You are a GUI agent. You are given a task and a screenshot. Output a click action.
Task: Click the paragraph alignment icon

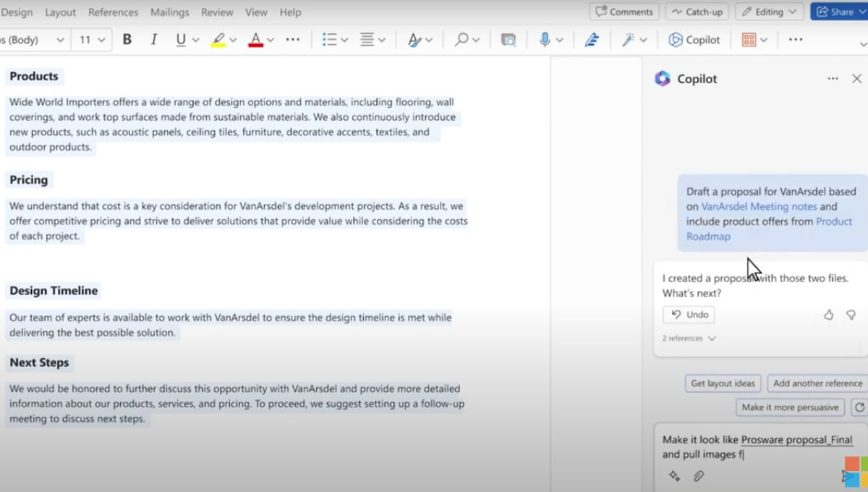(367, 40)
